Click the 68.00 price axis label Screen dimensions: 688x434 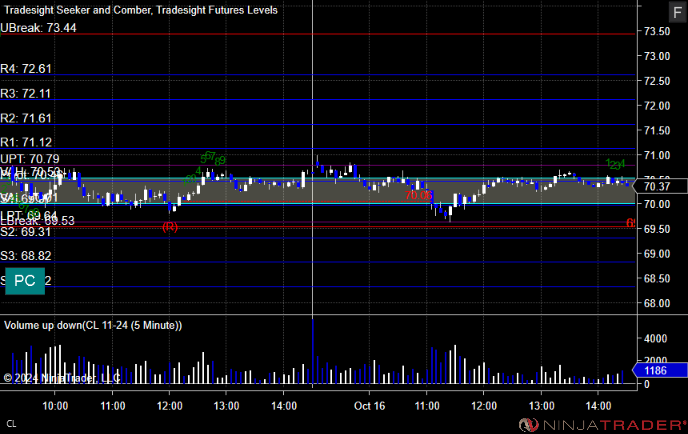[x=657, y=303]
